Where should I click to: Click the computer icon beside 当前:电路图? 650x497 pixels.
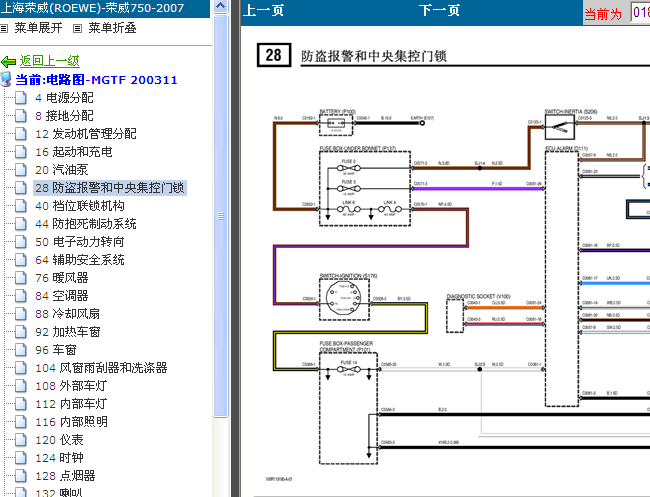pos(6,79)
